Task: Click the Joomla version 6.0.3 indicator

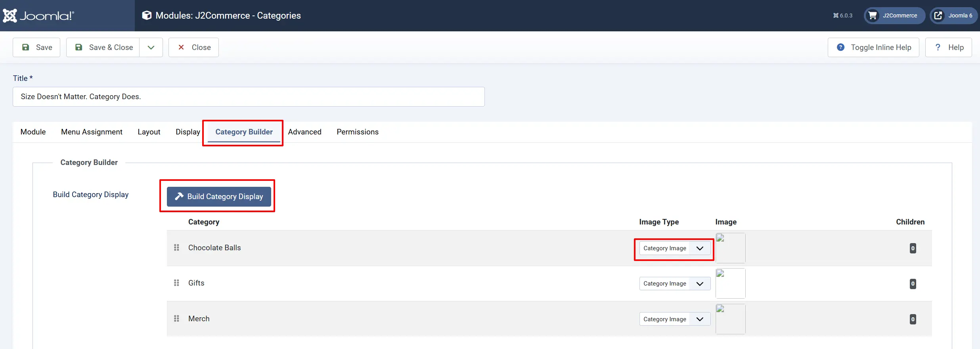Action: 843,15
